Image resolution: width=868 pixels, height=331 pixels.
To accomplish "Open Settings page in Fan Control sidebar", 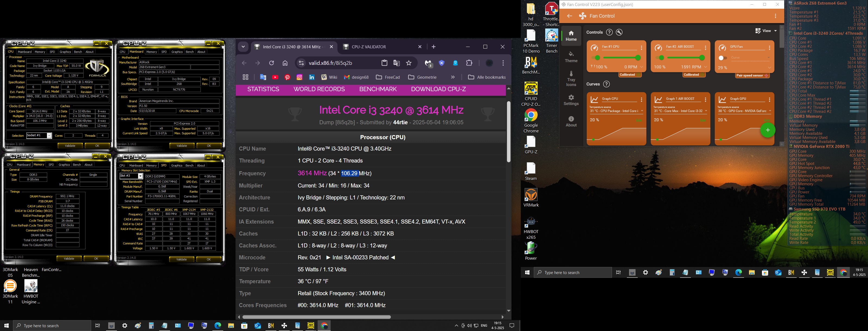I will [x=571, y=100].
